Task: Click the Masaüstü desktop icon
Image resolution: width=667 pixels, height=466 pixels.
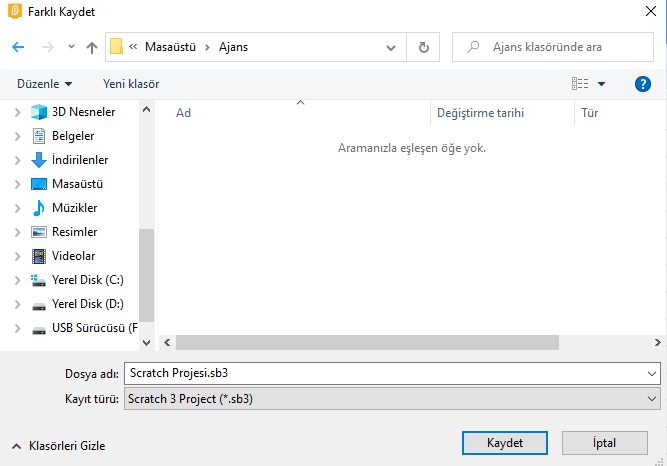Action: click(39, 184)
